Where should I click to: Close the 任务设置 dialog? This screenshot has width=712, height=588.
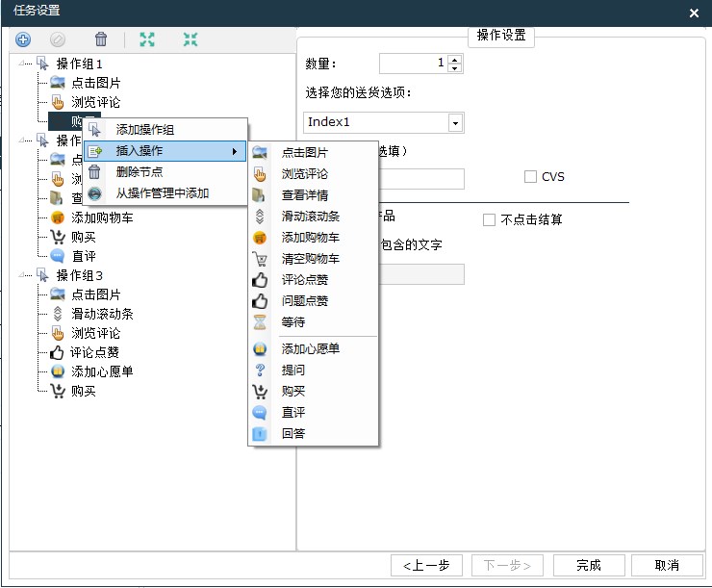coord(694,13)
